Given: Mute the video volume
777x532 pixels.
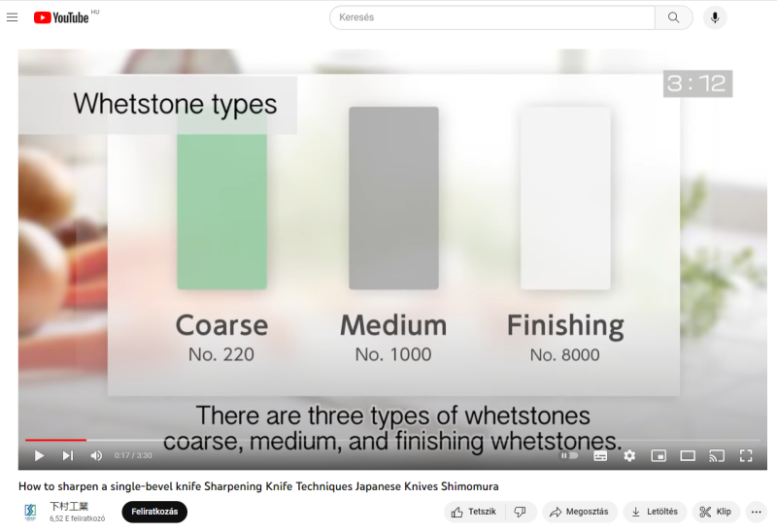Looking at the screenshot, I should coord(96,455).
